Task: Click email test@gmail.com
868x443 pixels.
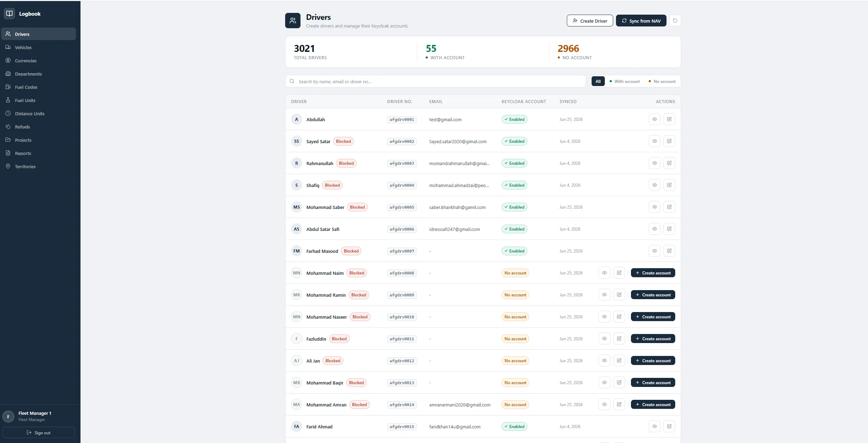Action: [445, 119]
